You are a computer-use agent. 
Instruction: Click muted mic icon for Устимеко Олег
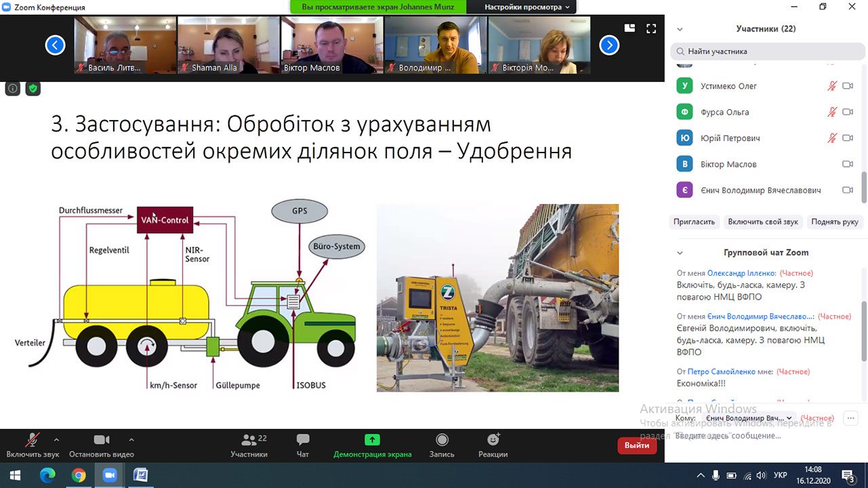click(832, 86)
